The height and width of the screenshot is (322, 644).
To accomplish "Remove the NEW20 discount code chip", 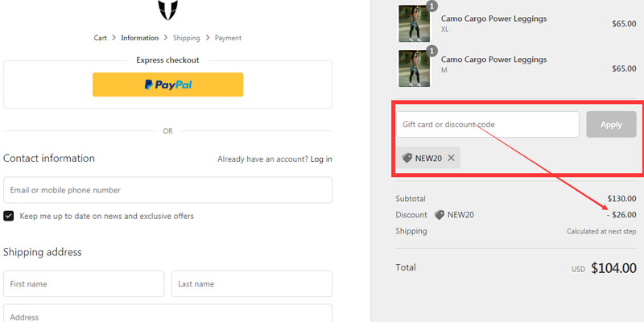I will tap(451, 158).
